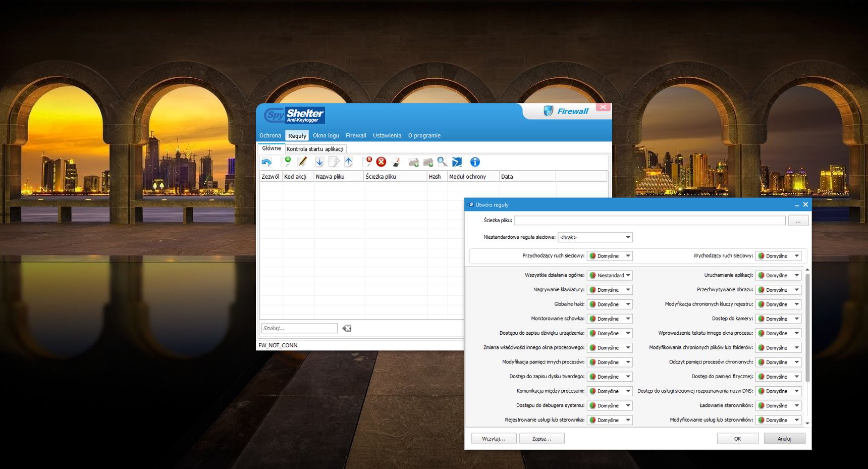
Task: Open Modyfikacja chronionych kluczy rejestru dropdown
Action: pyautogui.click(x=778, y=304)
